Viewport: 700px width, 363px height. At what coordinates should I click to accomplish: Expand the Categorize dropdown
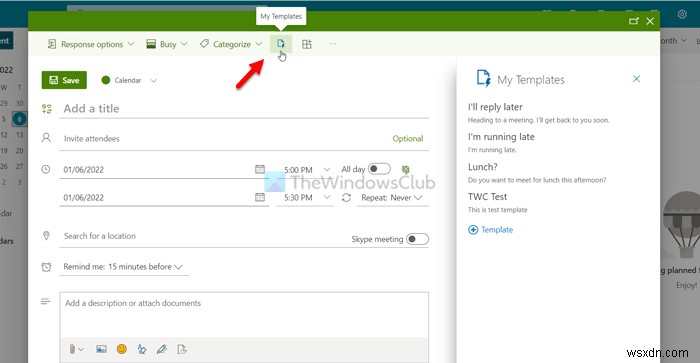[x=258, y=44]
